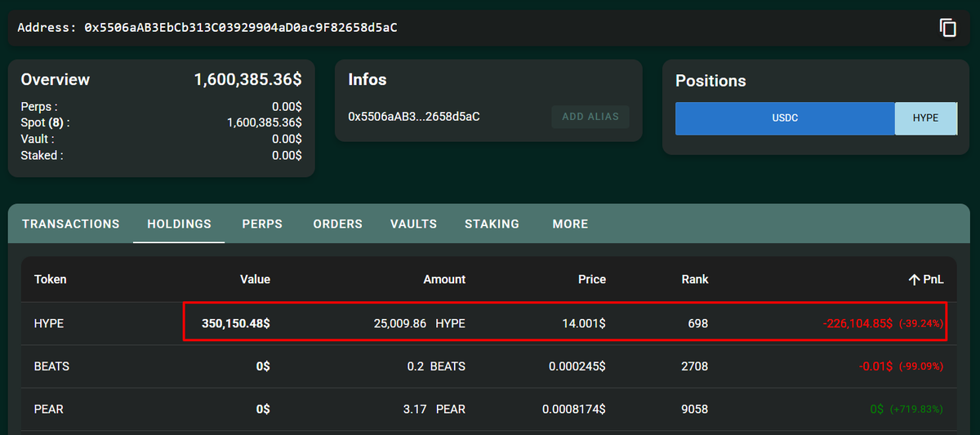This screenshot has height=435, width=980.
Task: Click the PEAR PnL percentage +719.83%
Action: tap(915, 409)
